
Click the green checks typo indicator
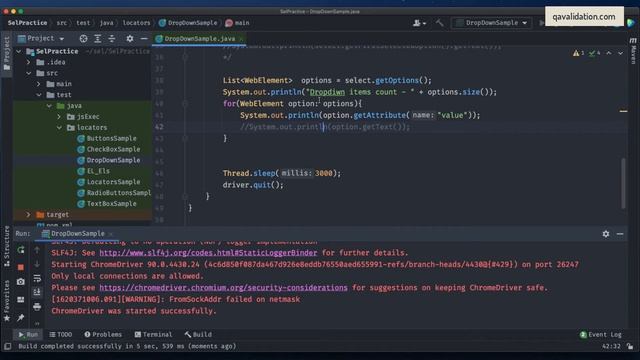pos(594,53)
